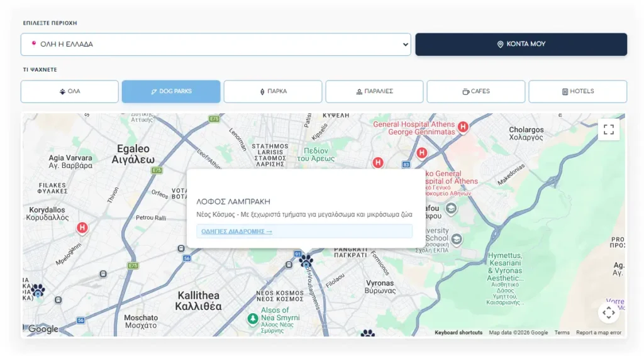644x356 pixels.
Task: Select the ΟΛΑ filter tab
Action: coord(69,92)
